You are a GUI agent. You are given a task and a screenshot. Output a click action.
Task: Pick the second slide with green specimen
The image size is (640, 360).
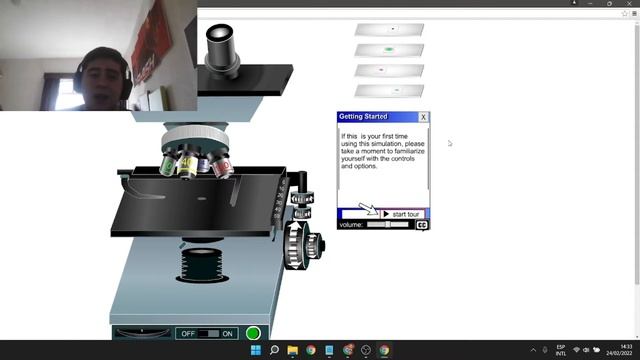click(389, 50)
